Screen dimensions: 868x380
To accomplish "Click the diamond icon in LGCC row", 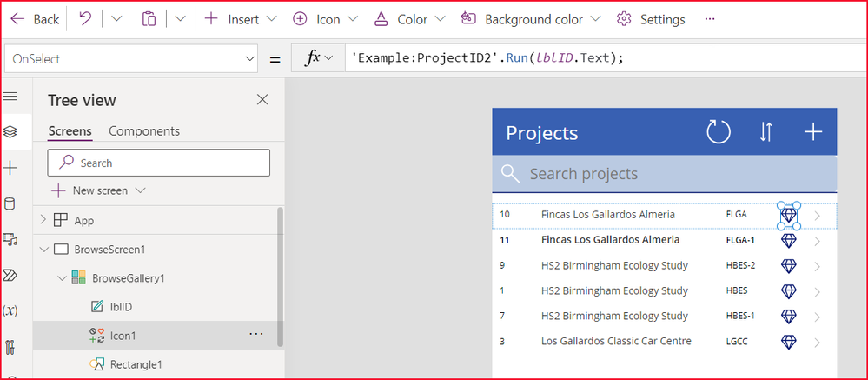I will click(788, 342).
